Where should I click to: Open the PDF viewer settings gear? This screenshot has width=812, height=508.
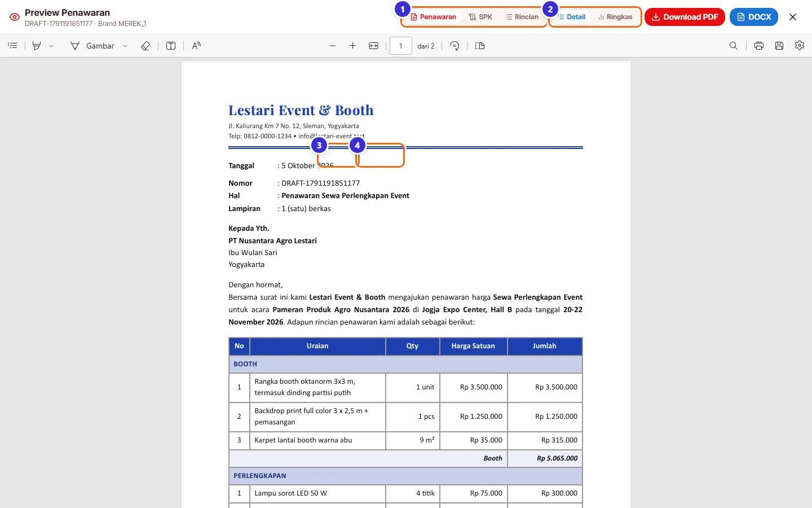tap(800, 46)
